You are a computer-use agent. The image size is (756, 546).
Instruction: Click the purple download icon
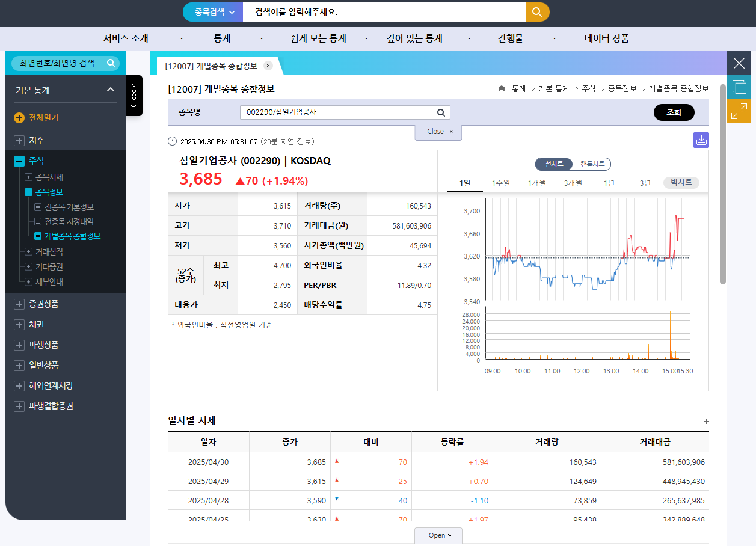click(701, 140)
